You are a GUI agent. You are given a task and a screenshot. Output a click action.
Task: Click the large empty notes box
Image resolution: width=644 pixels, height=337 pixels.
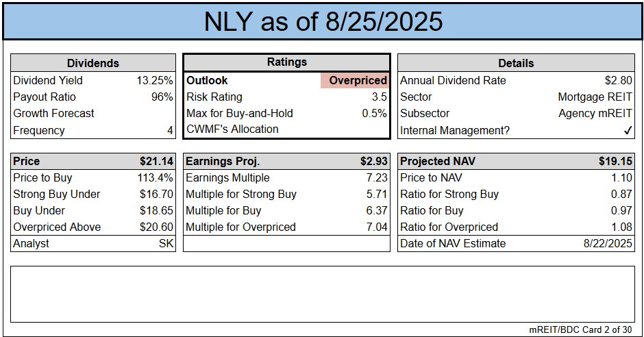[322, 293]
